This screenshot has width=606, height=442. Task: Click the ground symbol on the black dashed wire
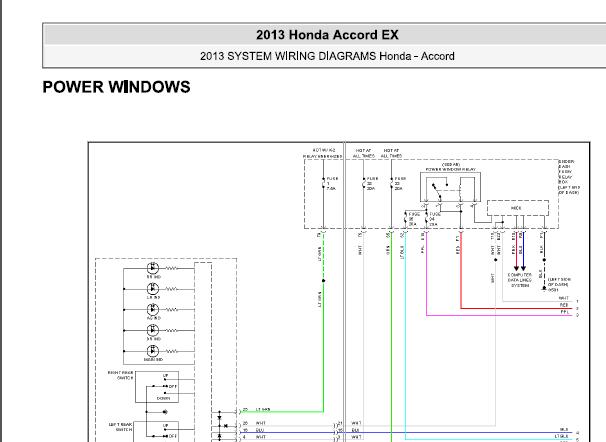[x=544, y=289]
